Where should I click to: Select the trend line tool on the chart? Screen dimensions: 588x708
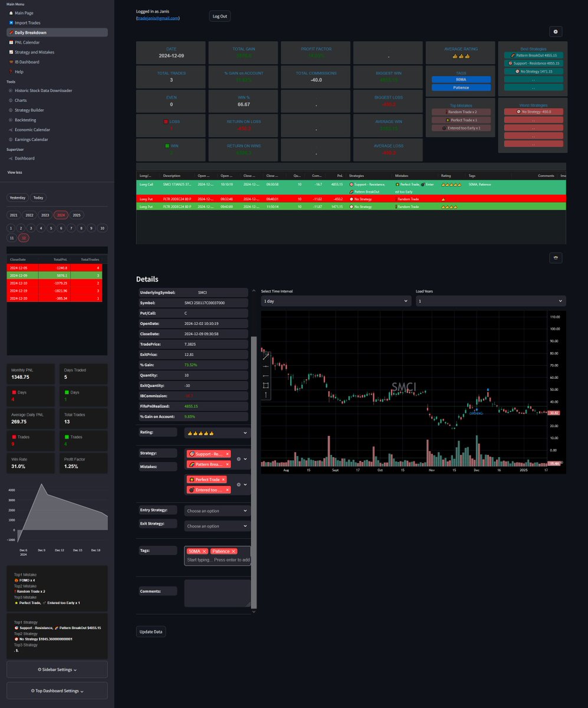266,356
